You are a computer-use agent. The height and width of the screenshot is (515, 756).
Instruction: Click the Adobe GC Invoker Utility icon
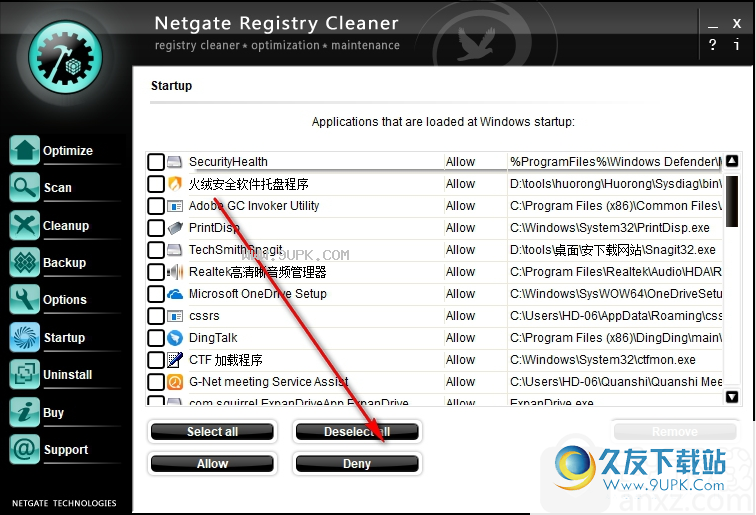coord(175,206)
